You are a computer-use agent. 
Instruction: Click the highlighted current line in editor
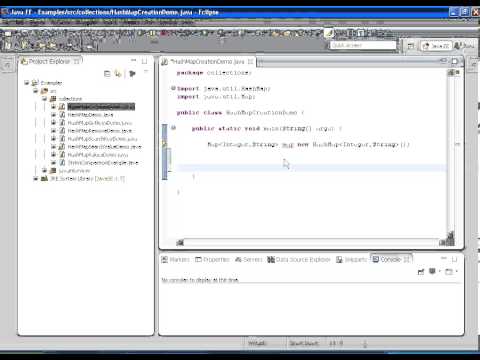(x=312, y=168)
